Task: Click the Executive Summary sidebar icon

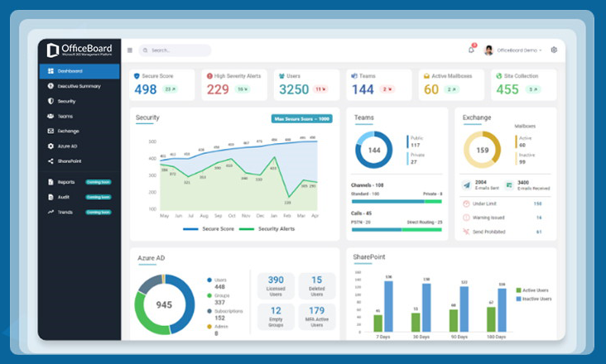Action: [x=50, y=86]
